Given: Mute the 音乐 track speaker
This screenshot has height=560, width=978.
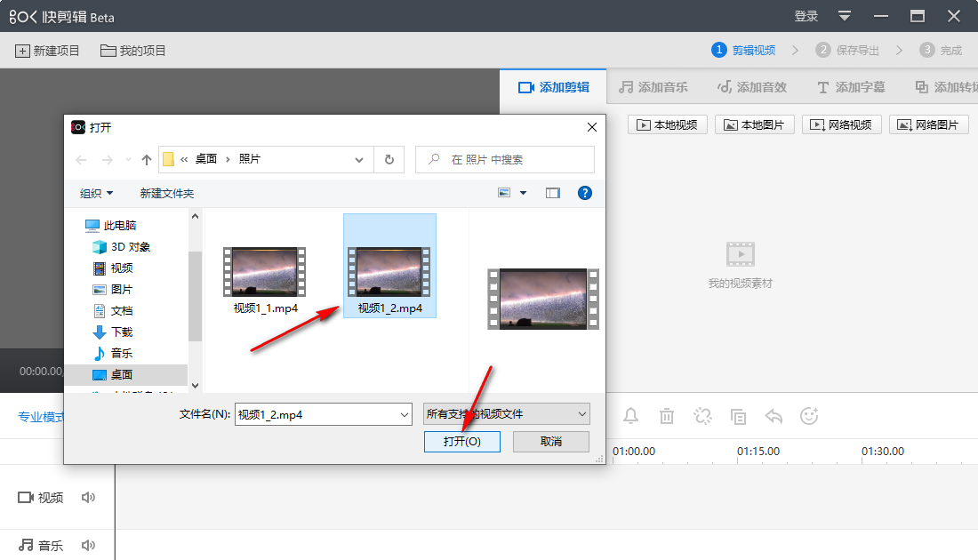Looking at the screenshot, I should [88, 546].
